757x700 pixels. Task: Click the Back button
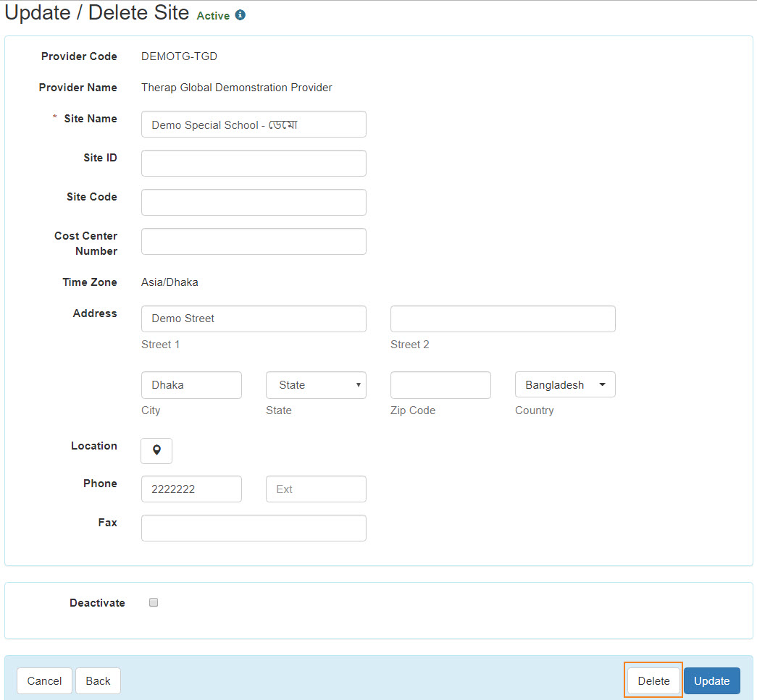pyautogui.click(x=98, y=680)
